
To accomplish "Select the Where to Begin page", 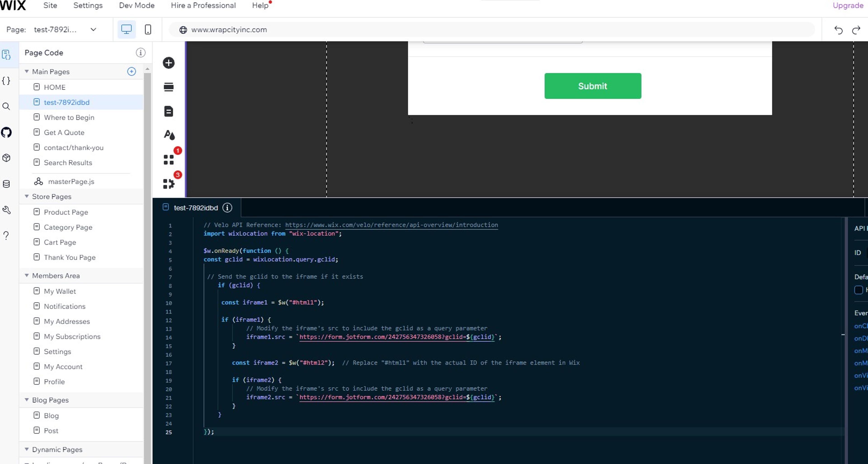I will tap(81, 117).
